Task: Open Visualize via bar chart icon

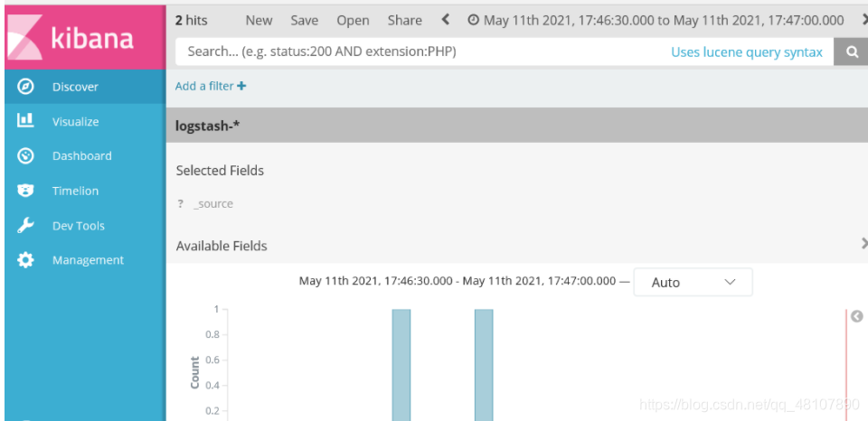Action: pos(25,120)
